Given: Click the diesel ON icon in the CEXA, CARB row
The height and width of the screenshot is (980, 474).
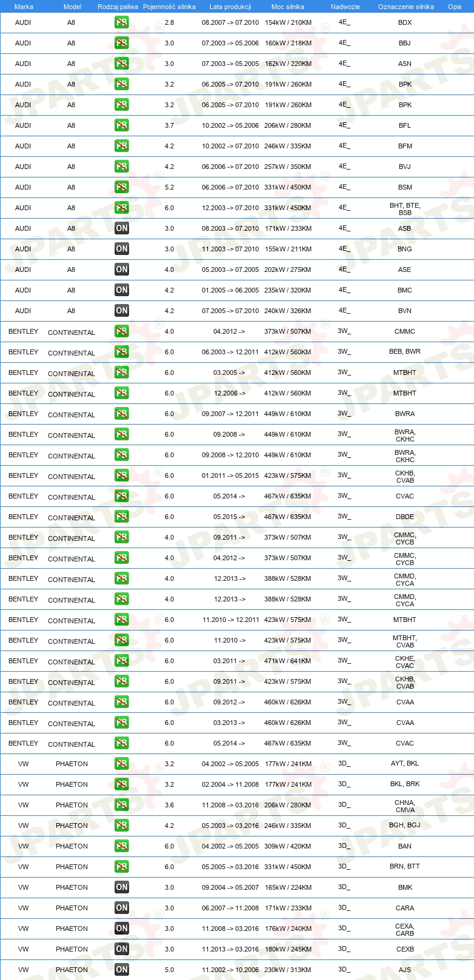Looking at the screenshot, I should point(122,929).
